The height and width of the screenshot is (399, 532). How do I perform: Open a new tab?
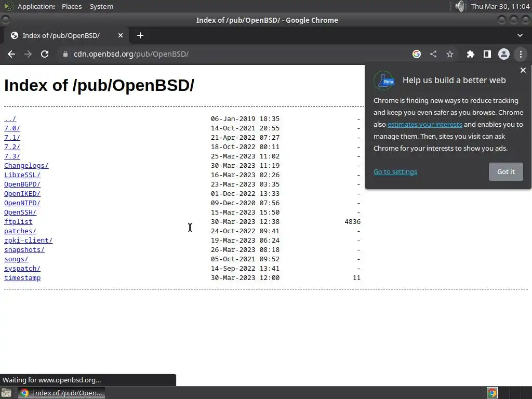tap(140, 35)
